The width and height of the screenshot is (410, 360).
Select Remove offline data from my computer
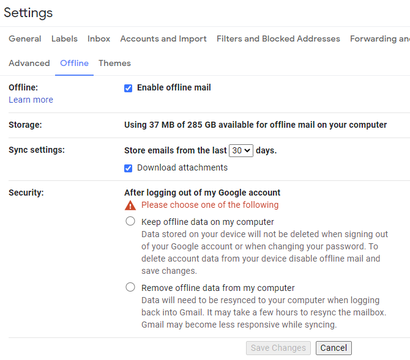coord(130,287)
